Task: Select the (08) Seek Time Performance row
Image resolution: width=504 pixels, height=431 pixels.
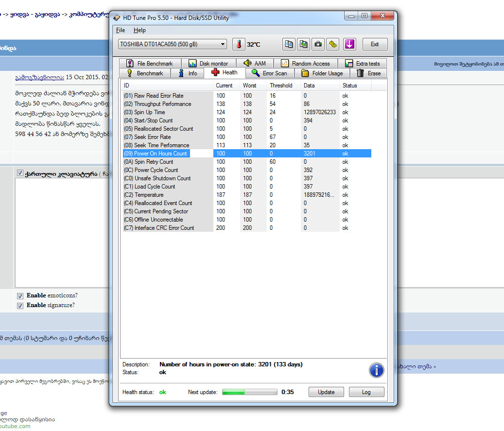Action: 247,145
